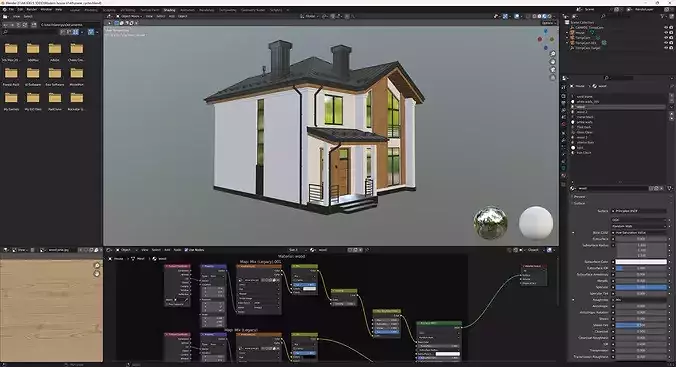Screen dimensions: 676x367
Task: Select thumbnail display mode in file browser
Action: pos(76,32)
